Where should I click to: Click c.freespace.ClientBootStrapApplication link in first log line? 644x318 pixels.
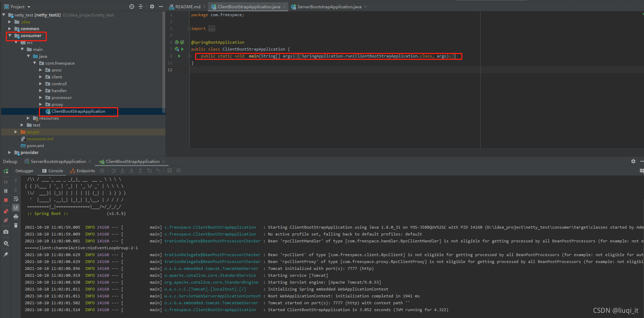tap(210, 227)
